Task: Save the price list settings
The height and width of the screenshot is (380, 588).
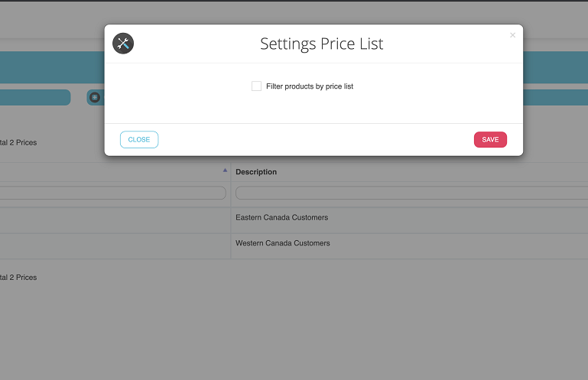Action: point(490,140)
